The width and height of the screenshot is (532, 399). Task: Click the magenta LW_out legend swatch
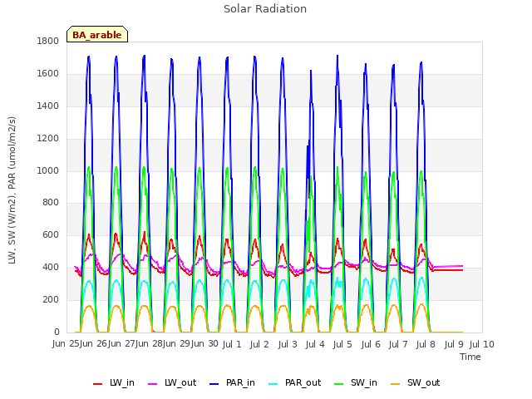point(153,384)
